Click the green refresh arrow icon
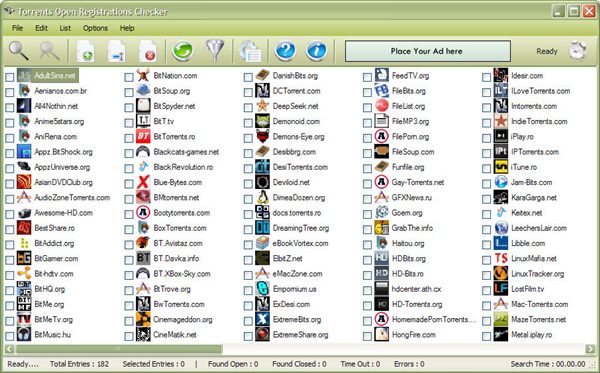 [x=183, y=51]
